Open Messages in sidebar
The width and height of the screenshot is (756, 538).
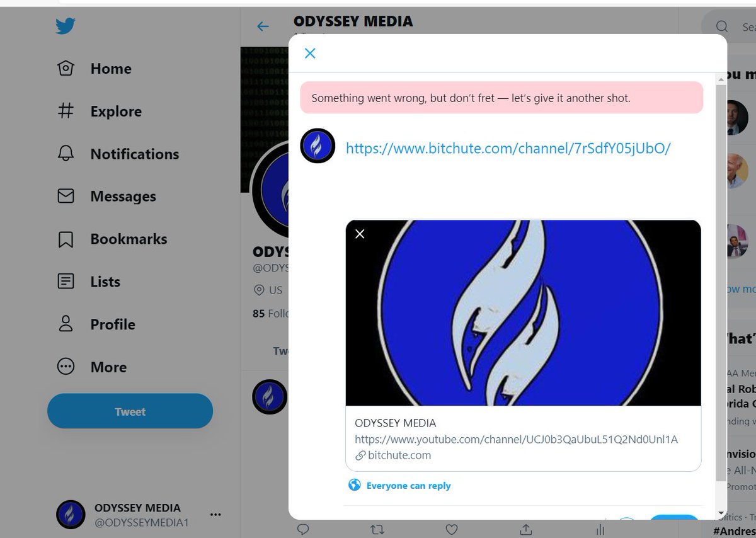point(106,197)
